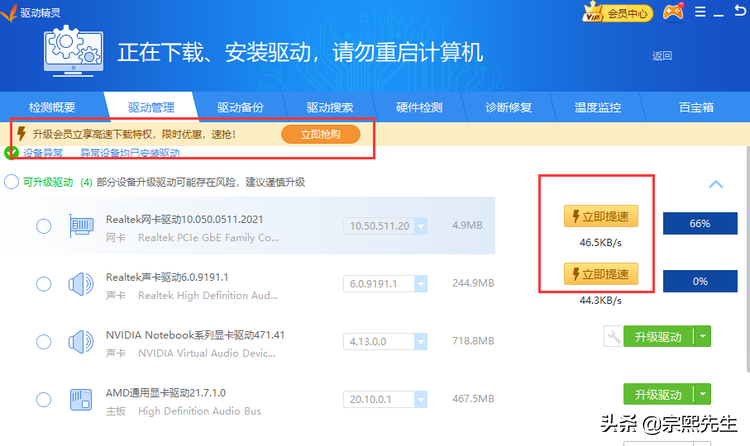
Task: Select the 驱动管理 tab
Action: point(151,107)
